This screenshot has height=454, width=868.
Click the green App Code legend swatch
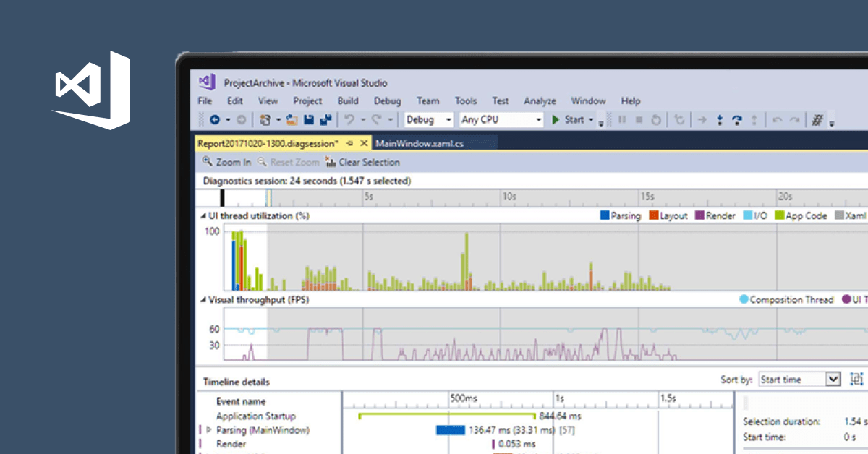[x=780, y=215]
